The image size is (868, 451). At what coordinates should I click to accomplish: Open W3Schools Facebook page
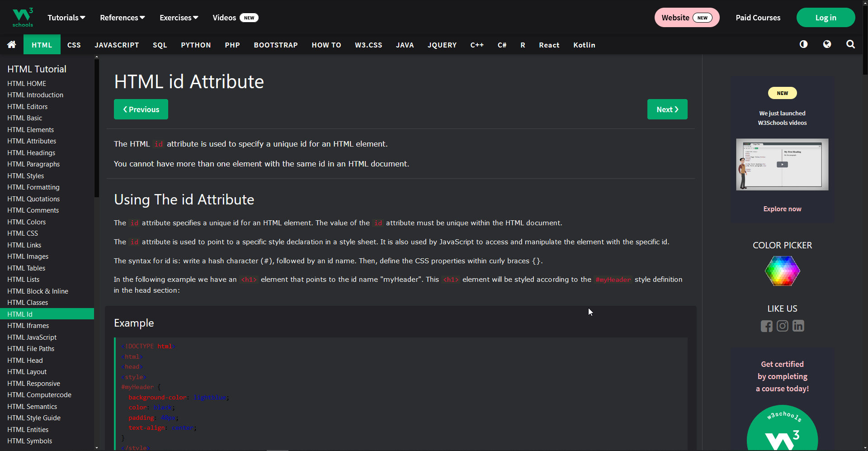766,326
